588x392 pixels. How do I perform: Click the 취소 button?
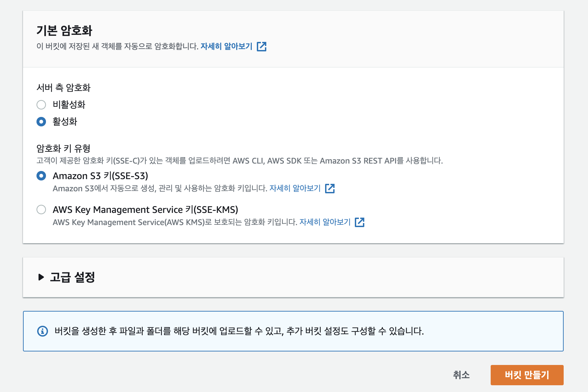(461, 375)
